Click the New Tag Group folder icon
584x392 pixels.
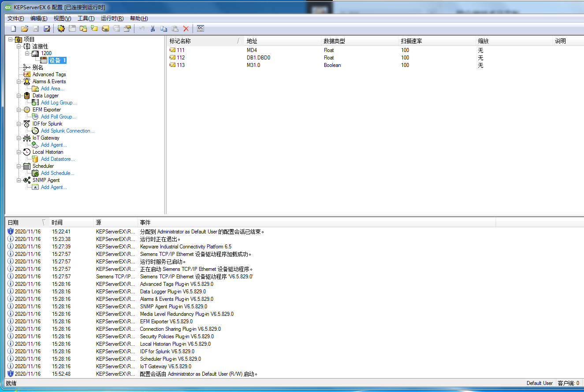point(83,29)
